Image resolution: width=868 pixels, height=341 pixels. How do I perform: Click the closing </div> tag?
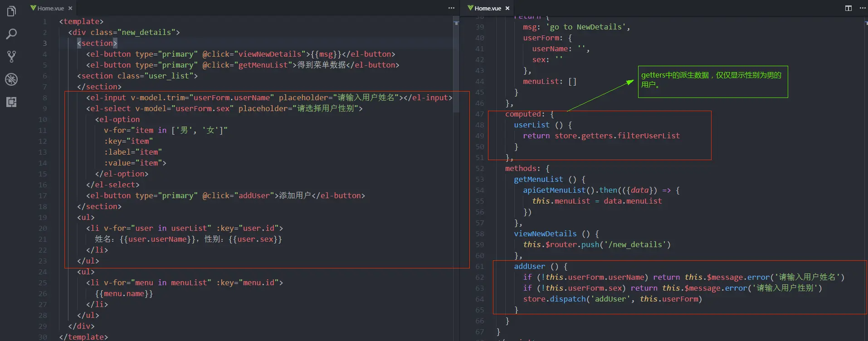coord(81,326)
